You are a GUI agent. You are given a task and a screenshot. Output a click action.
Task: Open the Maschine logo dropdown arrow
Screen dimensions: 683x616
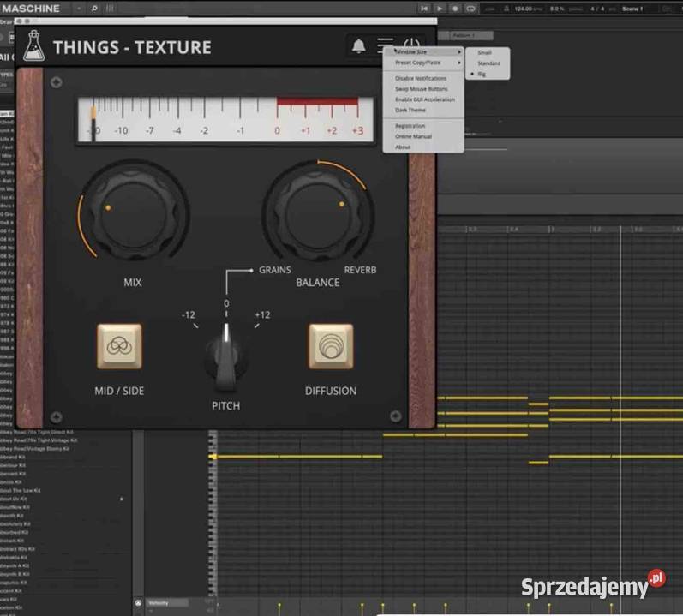coord(78,9)
